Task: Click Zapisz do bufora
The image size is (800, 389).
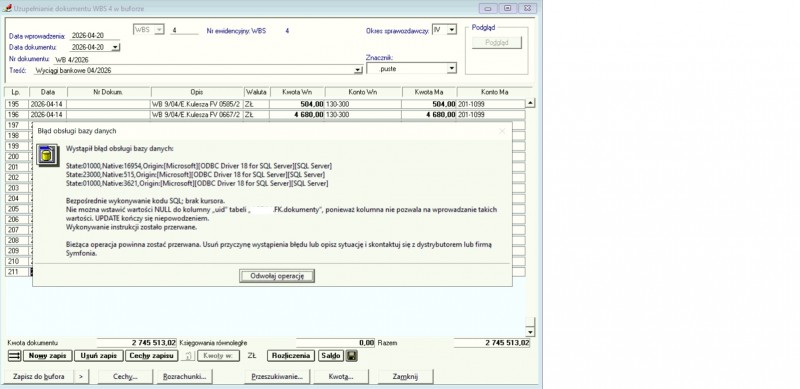Action: tap(39, 377)
